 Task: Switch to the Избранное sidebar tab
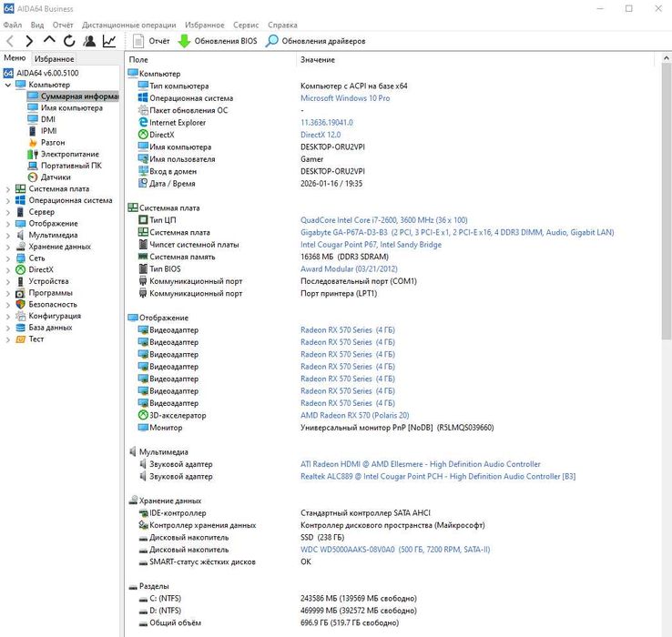coord(54,58)
